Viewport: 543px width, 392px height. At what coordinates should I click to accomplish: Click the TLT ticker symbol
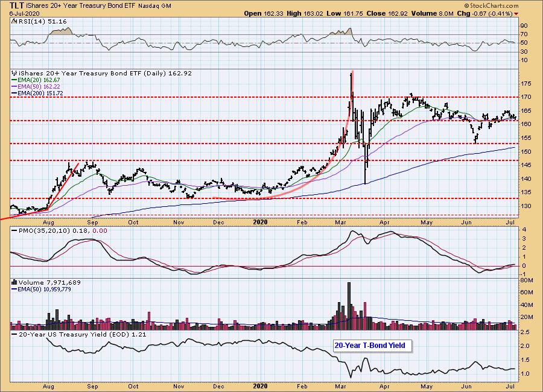17,5
